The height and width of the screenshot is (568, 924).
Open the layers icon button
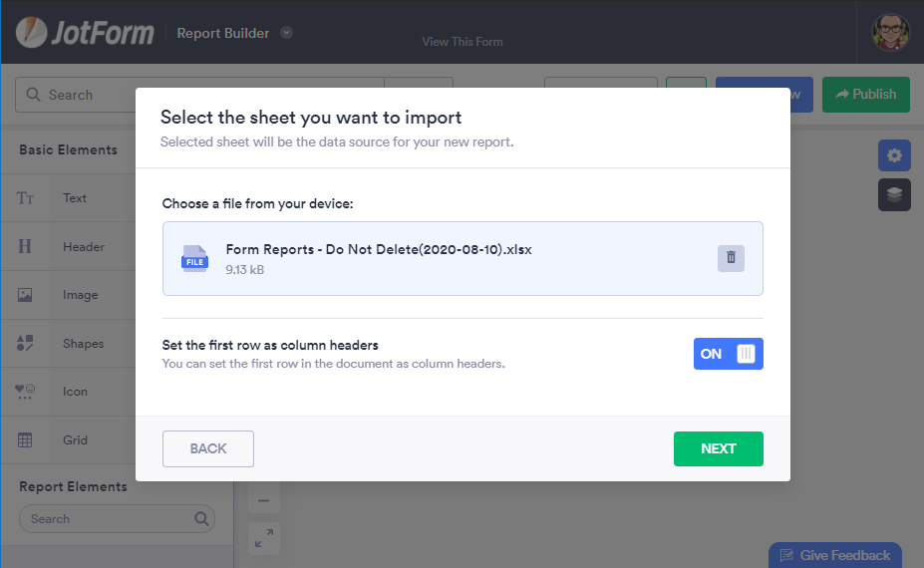[x=894, y=195]
